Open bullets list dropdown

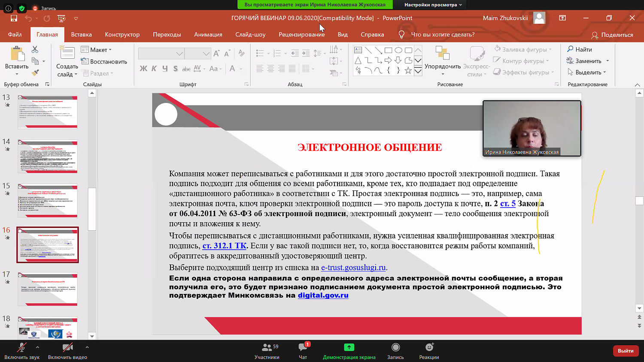[268, 54]
